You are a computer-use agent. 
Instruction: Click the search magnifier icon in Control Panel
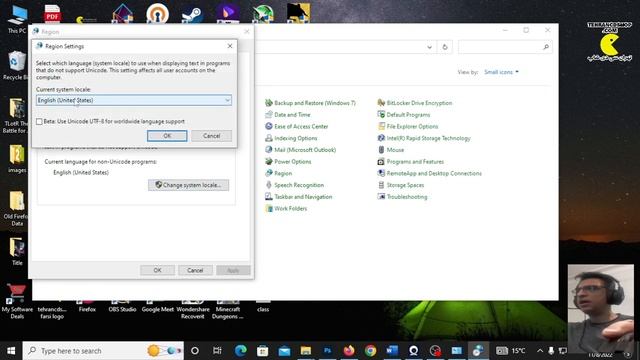click(546, 47)
